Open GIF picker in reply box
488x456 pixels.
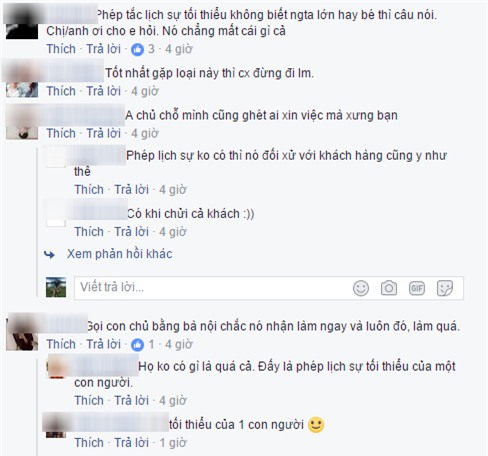coord(417,288)
